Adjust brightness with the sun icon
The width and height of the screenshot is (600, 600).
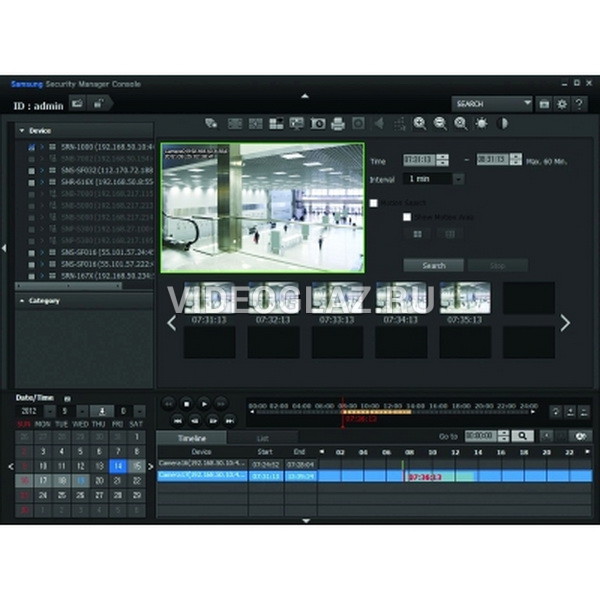tap(481, 124)
